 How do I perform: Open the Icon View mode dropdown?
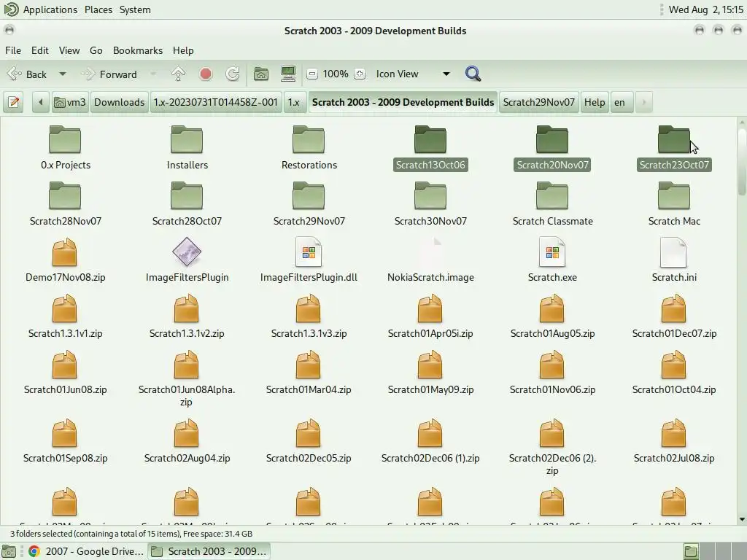point(413,74)
